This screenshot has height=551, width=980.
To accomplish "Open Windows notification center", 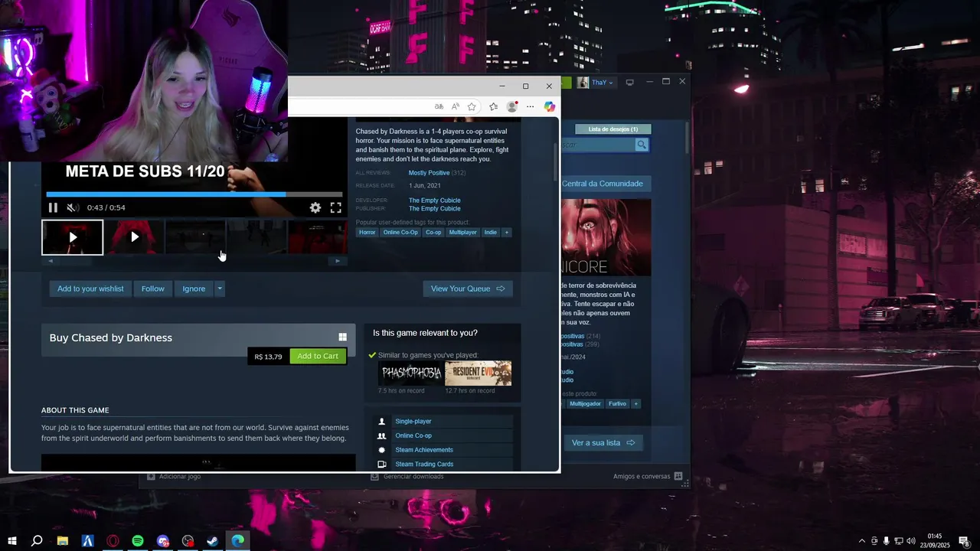I will tap(963, 541).
